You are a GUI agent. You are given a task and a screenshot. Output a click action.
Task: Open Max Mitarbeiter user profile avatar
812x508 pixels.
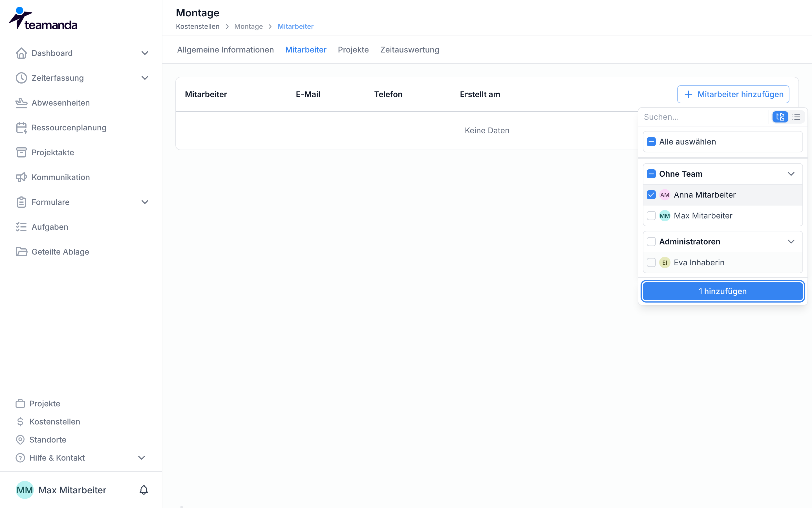[25, 490]
